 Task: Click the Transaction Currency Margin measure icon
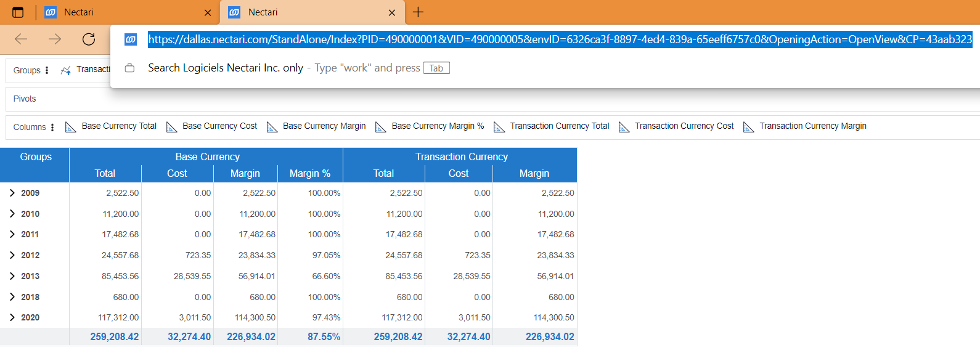click(x=748, y=127)
